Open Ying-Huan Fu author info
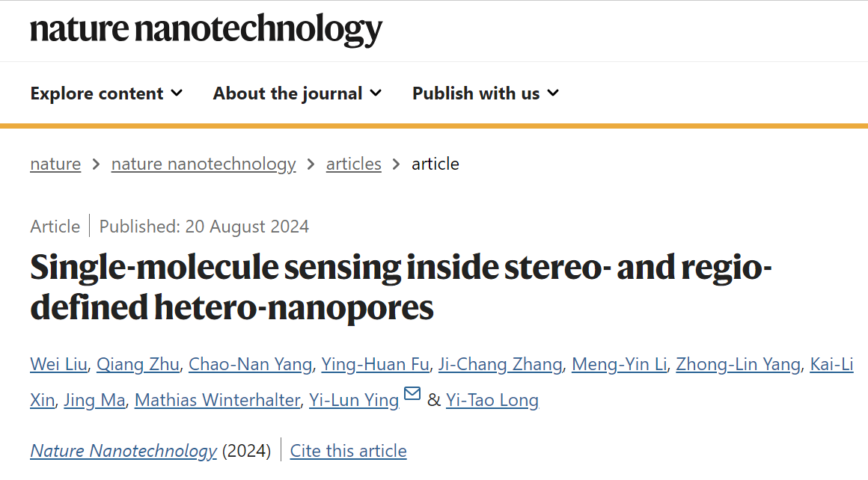The width and height of the screenshot is (868, 480). point(376,364)
